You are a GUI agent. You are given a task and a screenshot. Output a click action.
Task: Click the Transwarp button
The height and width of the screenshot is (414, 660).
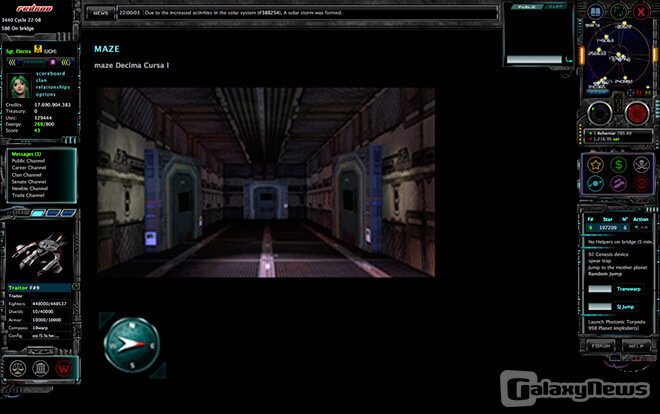coord(628,289)
